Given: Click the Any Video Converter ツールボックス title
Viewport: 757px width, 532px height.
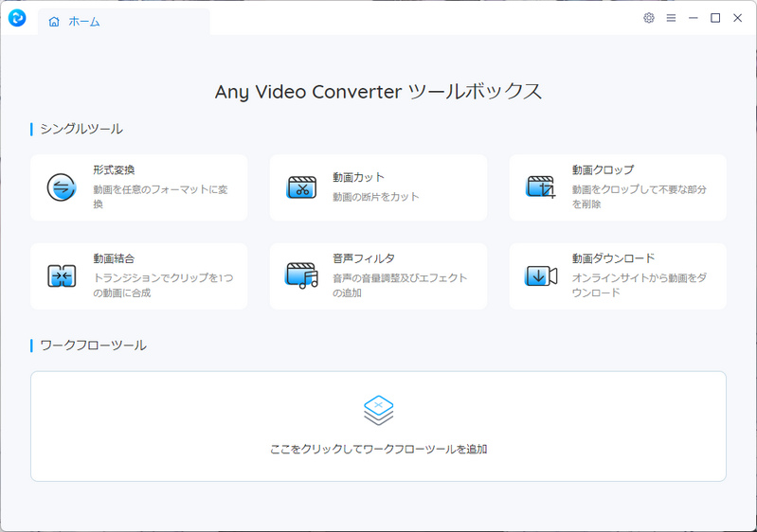Looking at the screenshot, I should (379, 92).
